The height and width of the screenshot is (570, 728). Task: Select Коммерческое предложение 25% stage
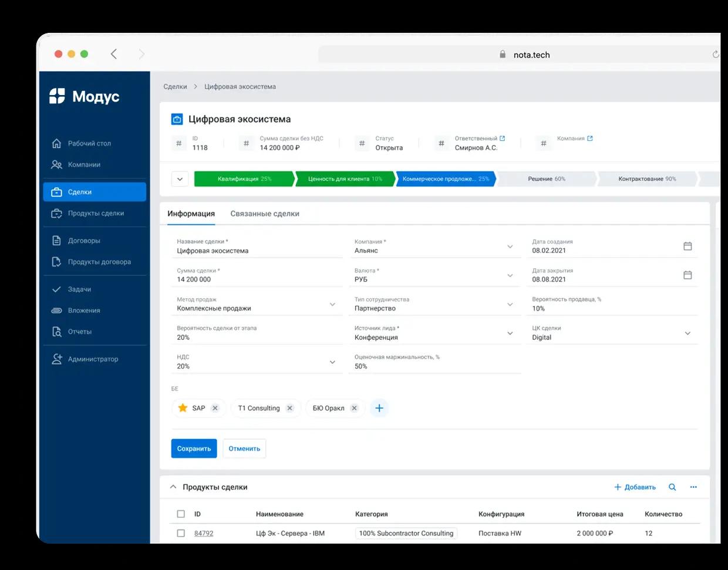point(446,179)
